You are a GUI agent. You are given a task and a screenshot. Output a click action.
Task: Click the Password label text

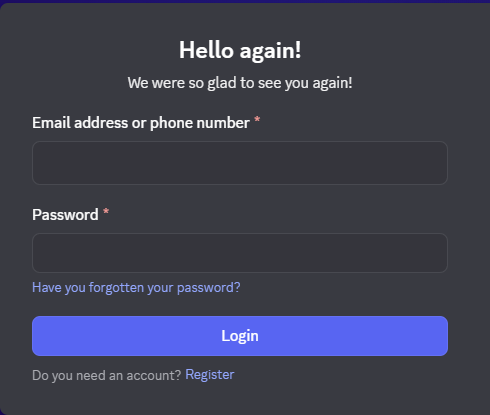coord(65,215)
